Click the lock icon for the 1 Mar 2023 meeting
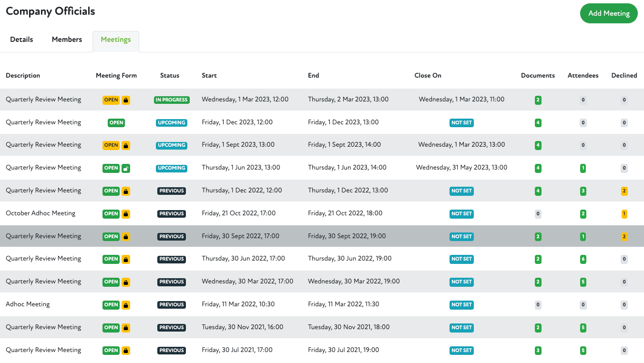Screen dimensions: 644x363 click(126, 100)
